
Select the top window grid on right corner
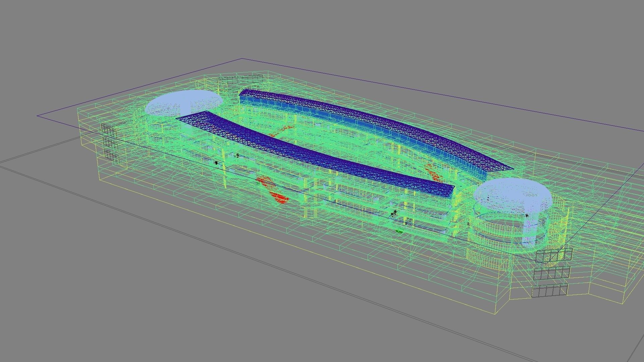[553, 255]
